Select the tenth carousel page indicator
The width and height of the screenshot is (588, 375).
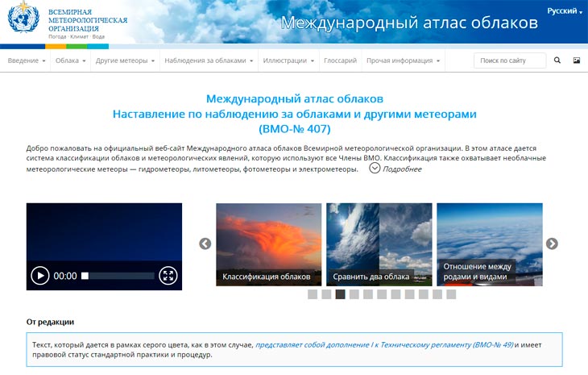[437, 294]
